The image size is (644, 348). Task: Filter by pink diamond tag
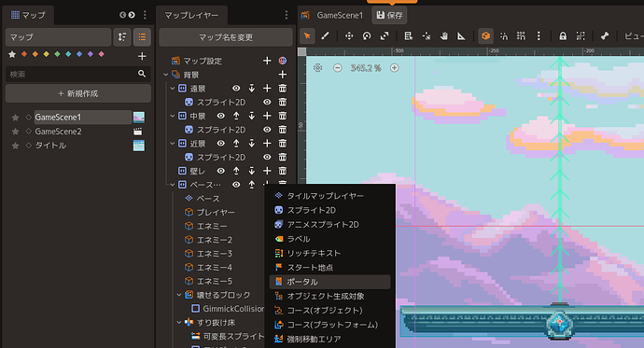(101, 54)
